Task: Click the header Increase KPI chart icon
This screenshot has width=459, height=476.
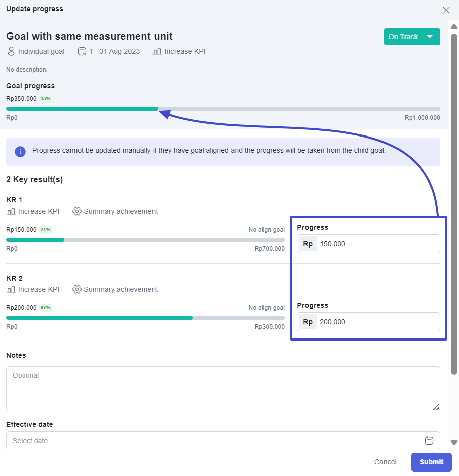Action: click(157, 51)
